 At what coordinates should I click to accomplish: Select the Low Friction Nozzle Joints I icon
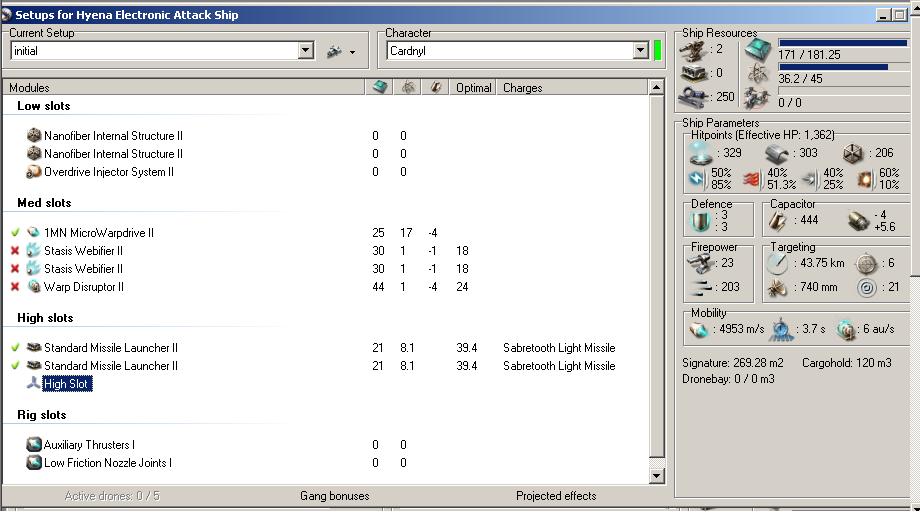pyautogui.click(x=34, y=463)
